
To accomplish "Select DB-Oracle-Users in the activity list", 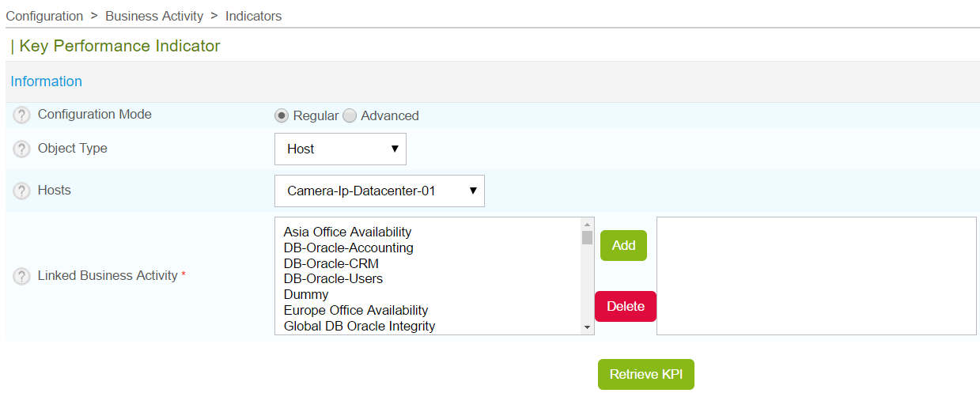I will 333,278.
